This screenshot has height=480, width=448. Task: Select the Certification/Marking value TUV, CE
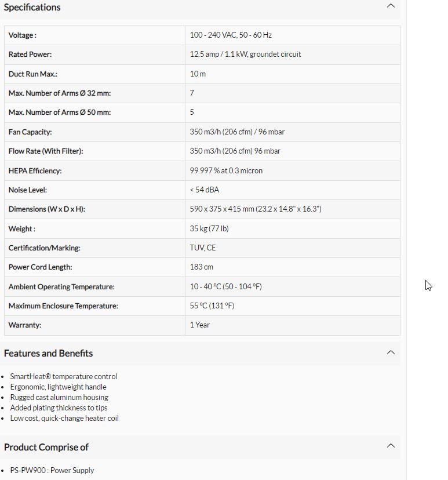pos(203,248)
